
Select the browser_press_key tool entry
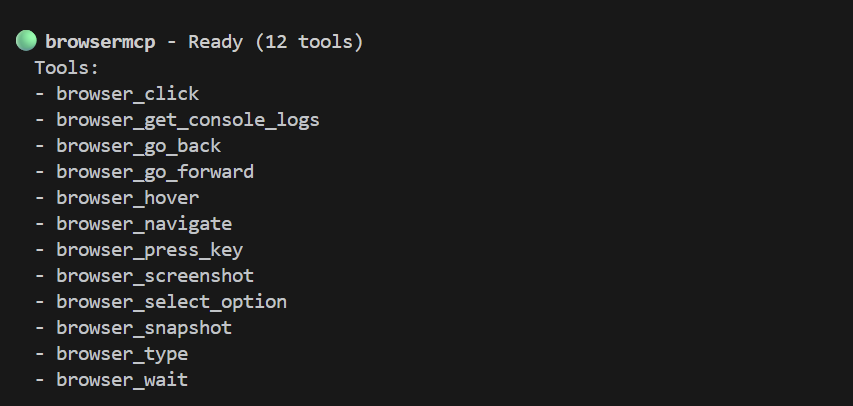[149, 250]
